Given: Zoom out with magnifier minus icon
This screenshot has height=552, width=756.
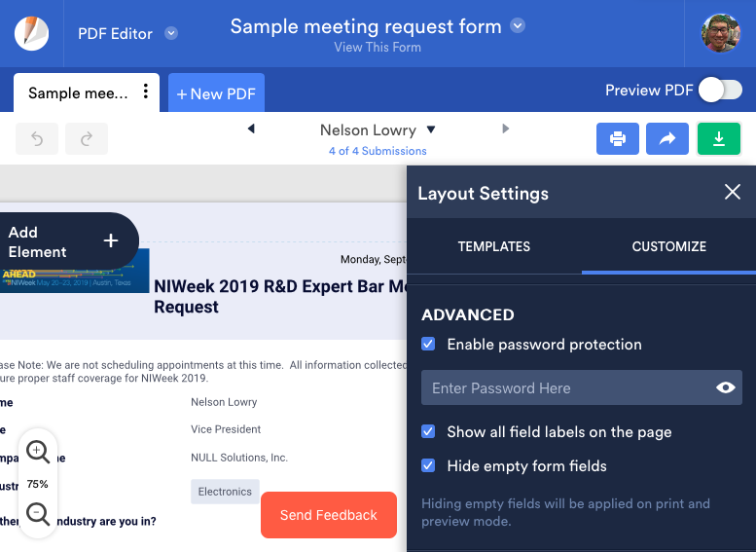Looking at the screenshot, I should point(38,514).
